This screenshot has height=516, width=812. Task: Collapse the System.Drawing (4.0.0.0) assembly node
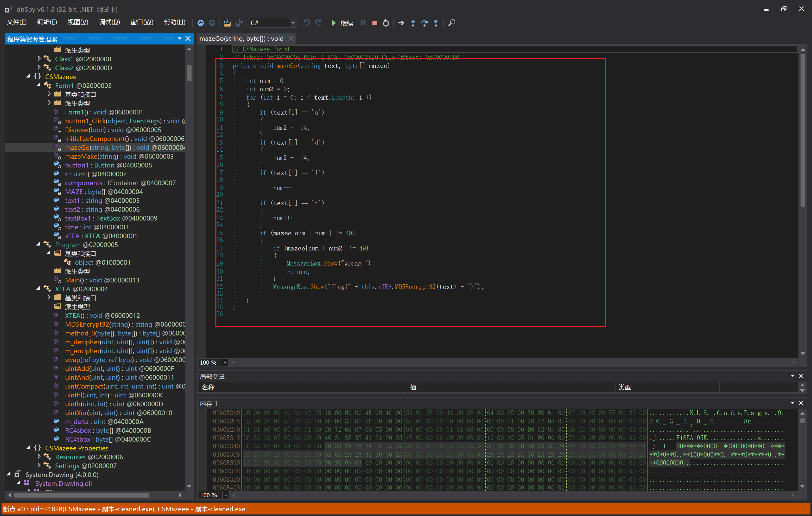click(x=9, y=474)
